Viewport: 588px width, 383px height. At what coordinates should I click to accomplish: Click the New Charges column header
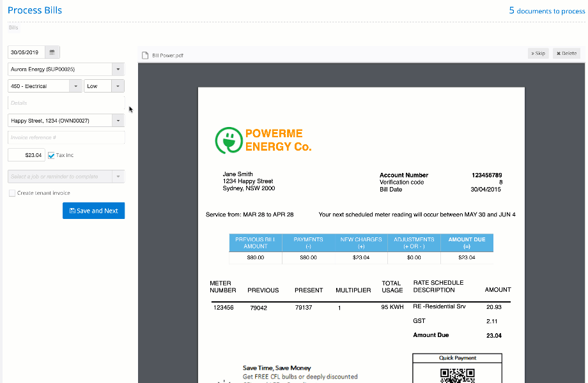pos(361,243)
